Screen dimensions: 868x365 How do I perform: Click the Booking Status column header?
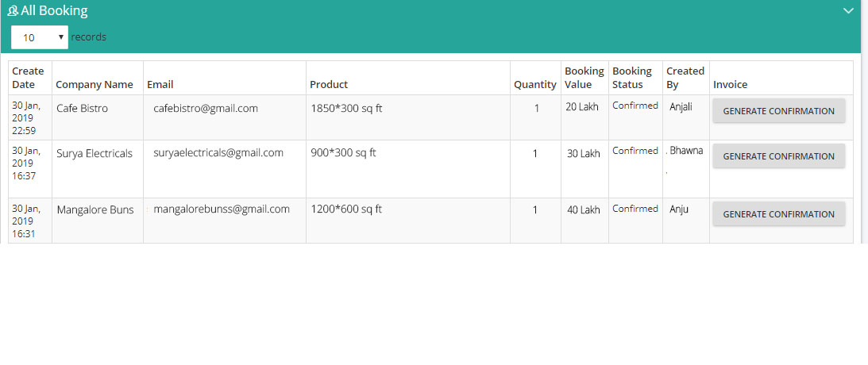[631, 78]
